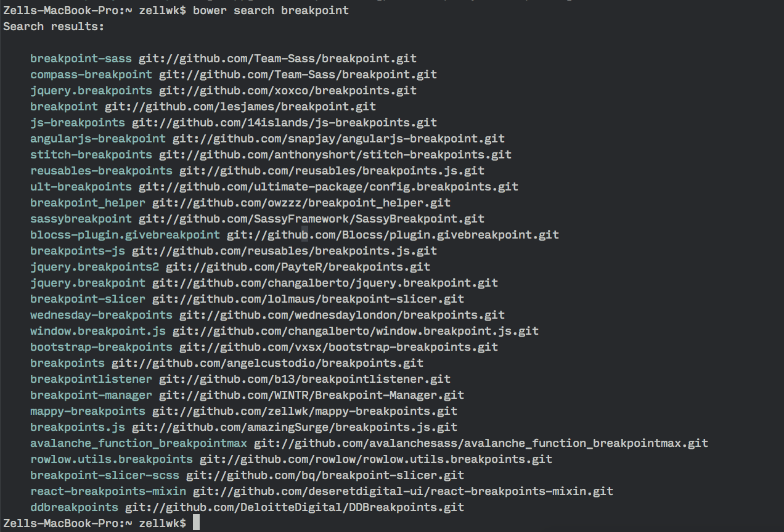Viewport: 784px width, 532px height.
Task: Click the compass-breakpoint git URL
Action: 298,75
